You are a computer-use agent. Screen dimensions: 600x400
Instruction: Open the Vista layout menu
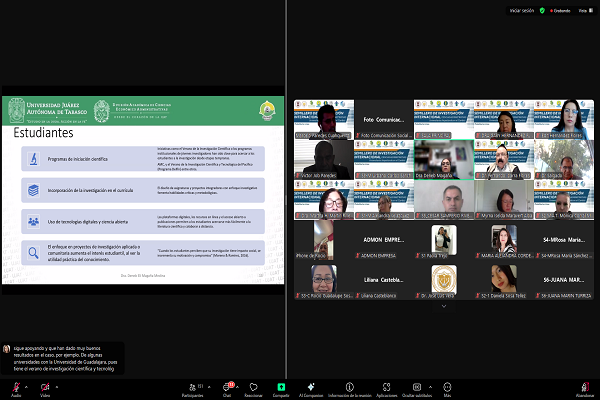584,9
